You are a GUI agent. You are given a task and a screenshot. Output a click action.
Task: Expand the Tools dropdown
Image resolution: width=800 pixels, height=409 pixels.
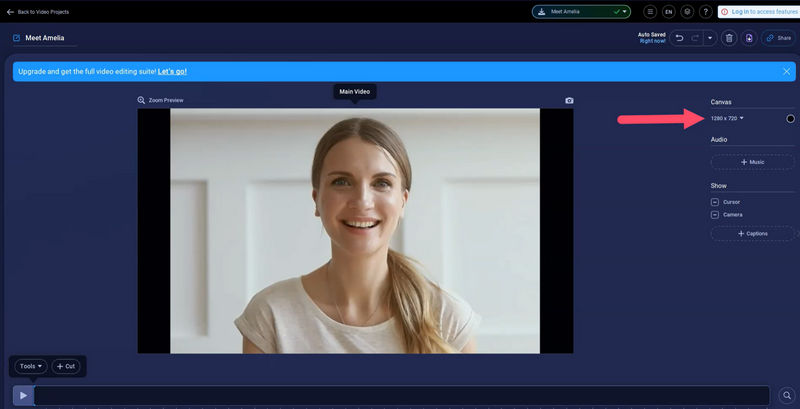click(31, 366)
